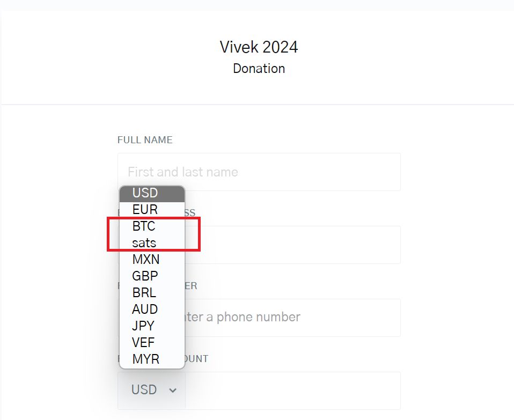Choose MYR at the list bottom
The image size is (514, 420).
[x=145, y=359]
